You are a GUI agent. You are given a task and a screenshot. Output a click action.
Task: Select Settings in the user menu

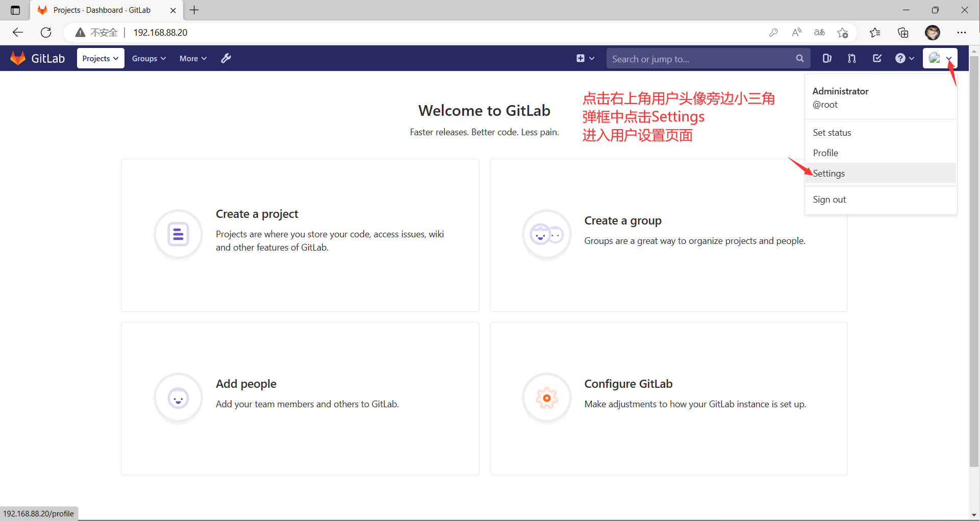(x=828, y=173)
